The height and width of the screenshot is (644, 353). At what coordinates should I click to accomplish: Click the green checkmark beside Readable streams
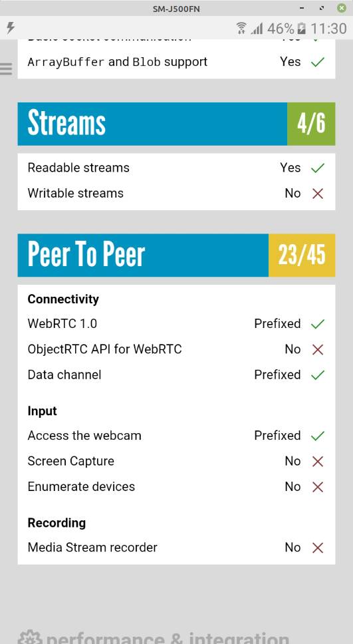pyautogui.click(x=318, y=168)
